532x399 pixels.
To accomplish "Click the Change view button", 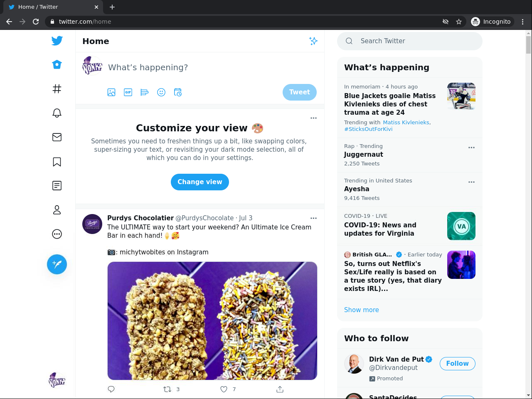I will tap(200, 182).
